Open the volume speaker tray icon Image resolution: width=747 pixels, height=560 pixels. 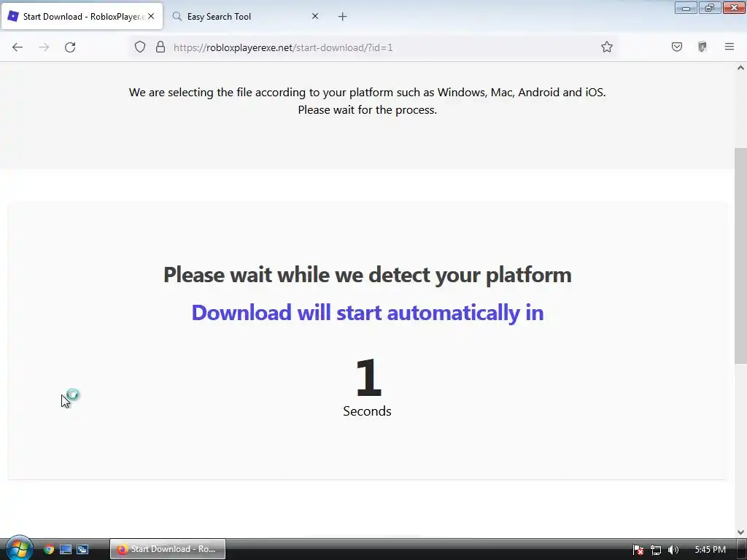pos(673,550)
